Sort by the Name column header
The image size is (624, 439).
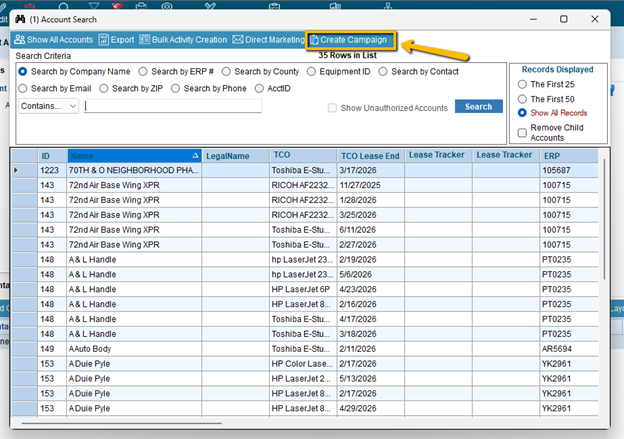point(134,156)
